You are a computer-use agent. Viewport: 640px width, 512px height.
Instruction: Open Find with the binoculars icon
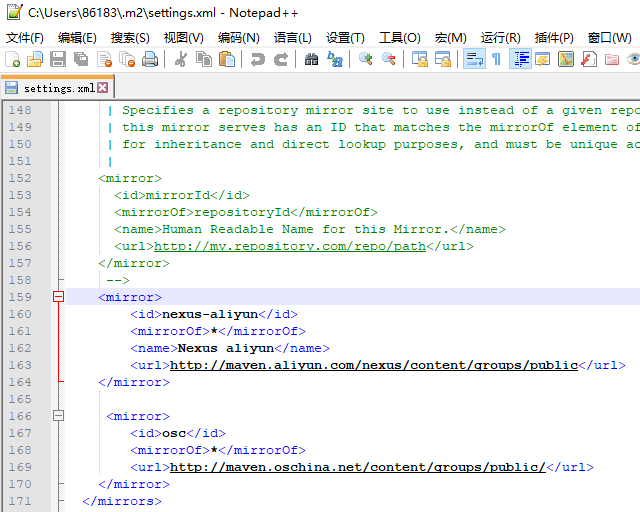(312, 60)
